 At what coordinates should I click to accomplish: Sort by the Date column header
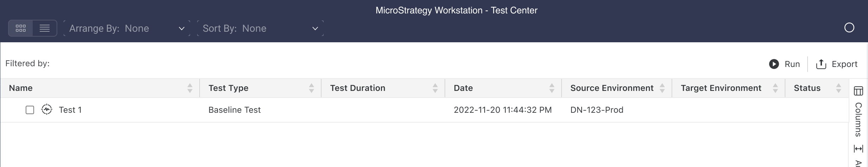click(463, 88)
